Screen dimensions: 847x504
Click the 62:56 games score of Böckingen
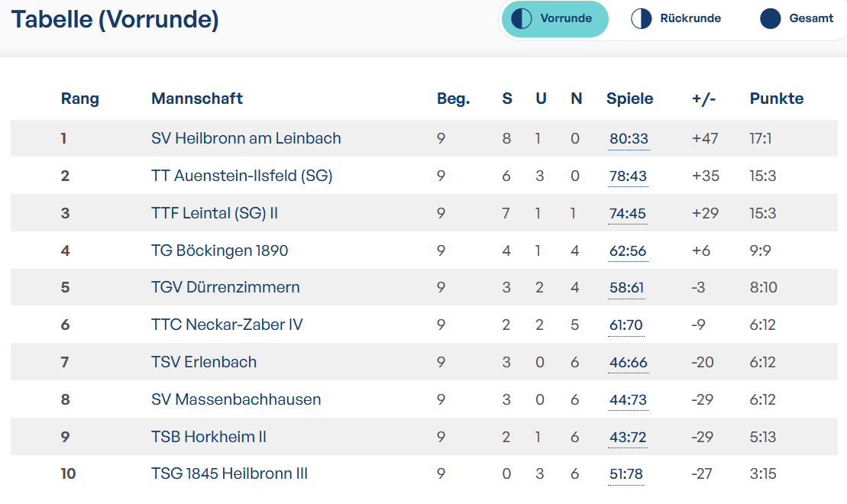point(628,251)
